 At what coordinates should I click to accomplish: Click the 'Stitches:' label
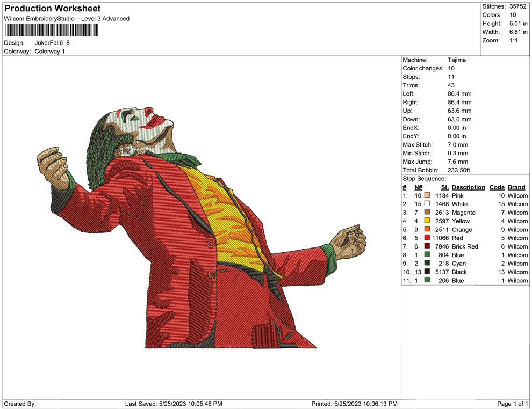tap(494, 6)
